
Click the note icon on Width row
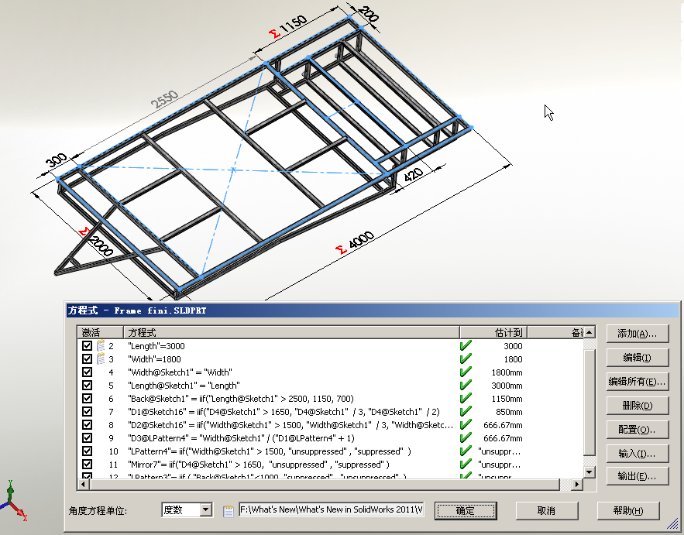[100, 359]
